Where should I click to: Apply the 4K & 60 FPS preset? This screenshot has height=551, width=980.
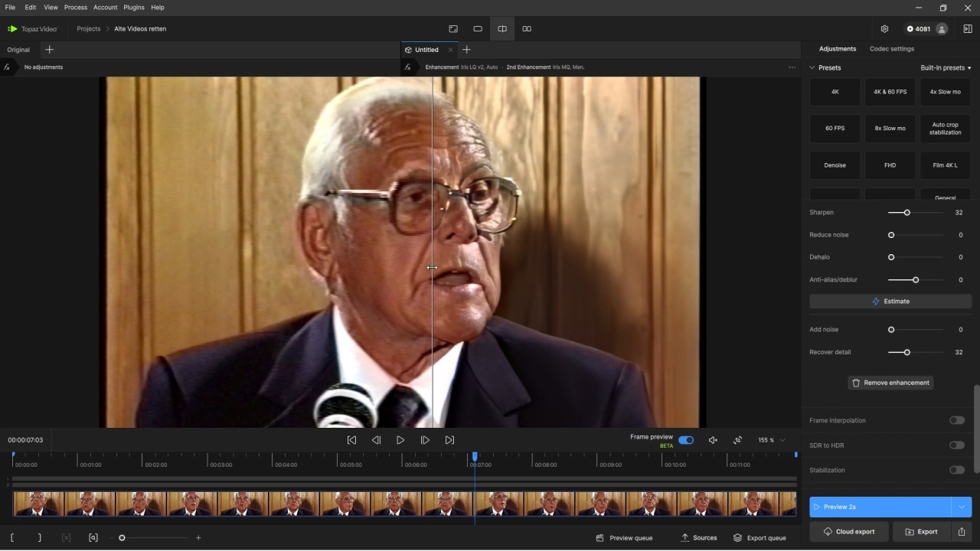tap(890, 92)
